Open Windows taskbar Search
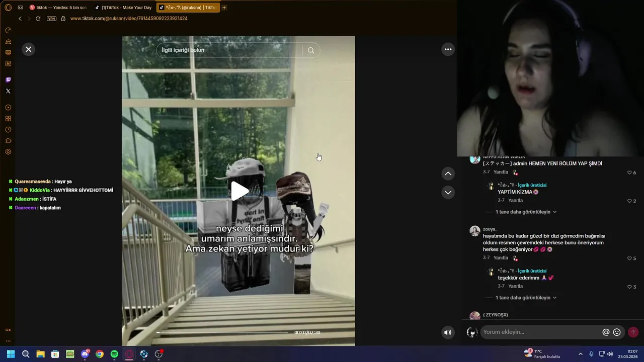This screenshot has height=362, width=644. 26,354
